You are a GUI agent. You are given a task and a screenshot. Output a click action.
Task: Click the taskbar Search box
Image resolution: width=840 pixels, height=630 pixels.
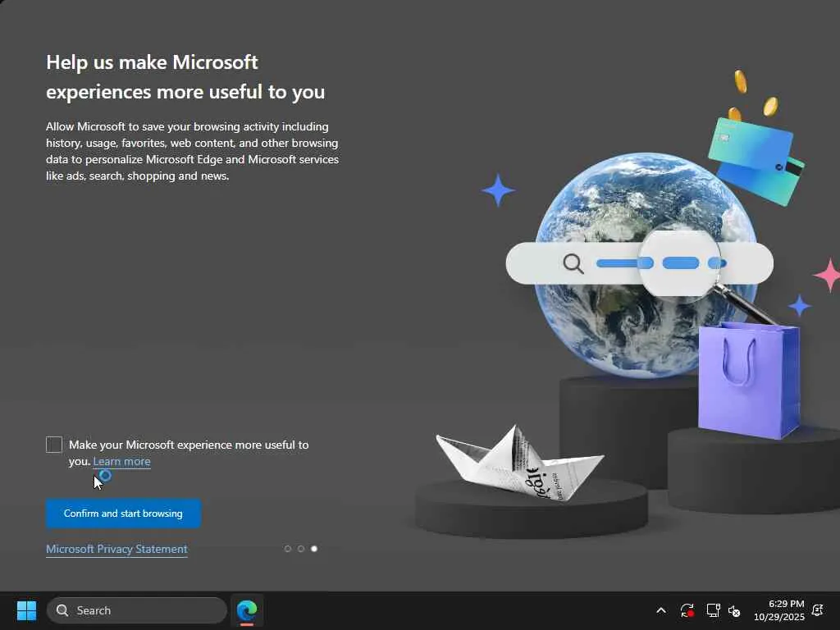click(x=137, y=610)
